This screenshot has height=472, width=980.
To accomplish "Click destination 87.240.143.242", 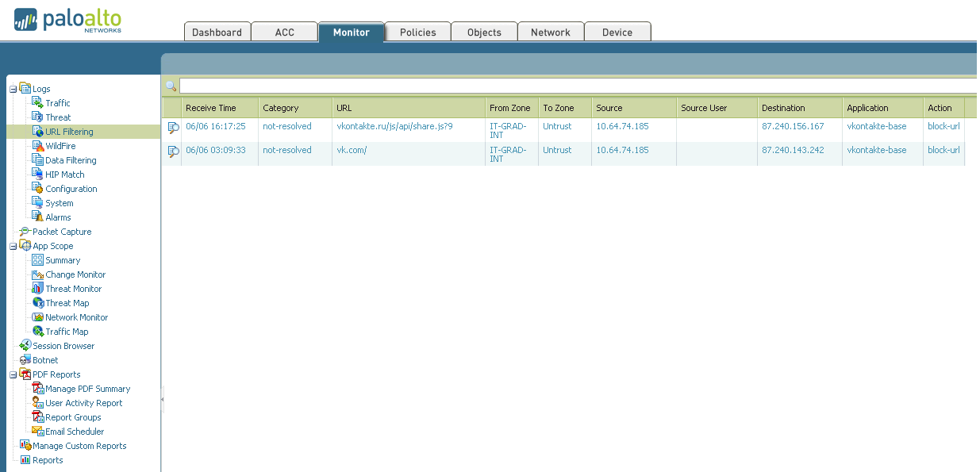I will [x=793, y=150].
